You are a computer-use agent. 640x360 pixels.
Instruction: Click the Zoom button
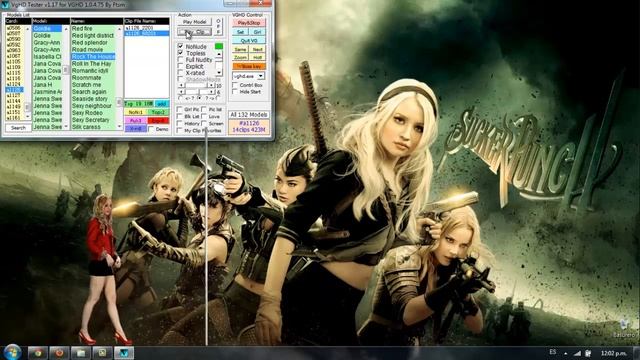240,58
